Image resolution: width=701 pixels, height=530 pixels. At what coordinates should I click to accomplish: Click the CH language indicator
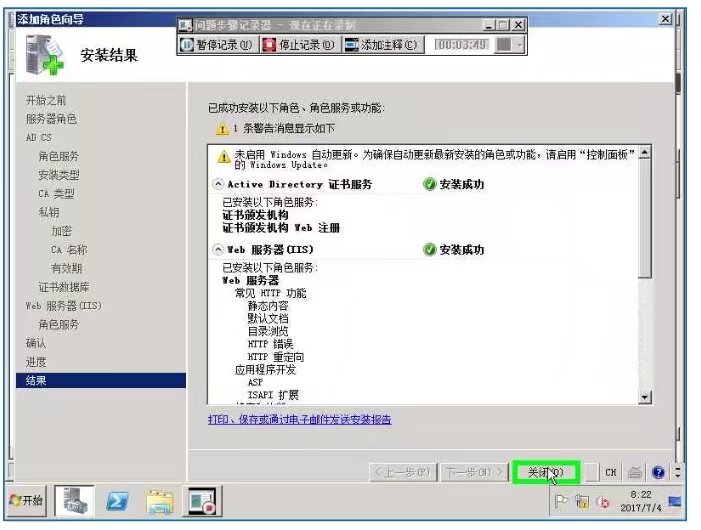coord(611,472)
